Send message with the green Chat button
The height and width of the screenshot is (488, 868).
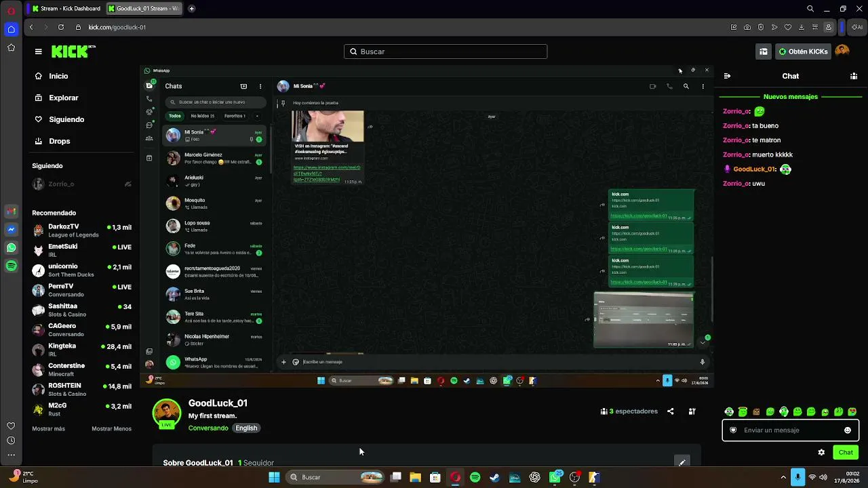click(x=846, y=452)
